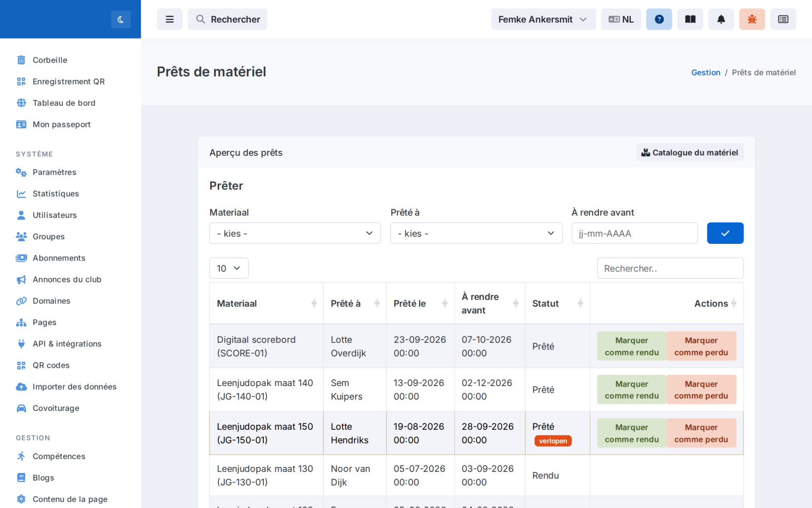Open the documentation book icon
812x508 pixels.
pyautogui.click(x=690, y=19)
